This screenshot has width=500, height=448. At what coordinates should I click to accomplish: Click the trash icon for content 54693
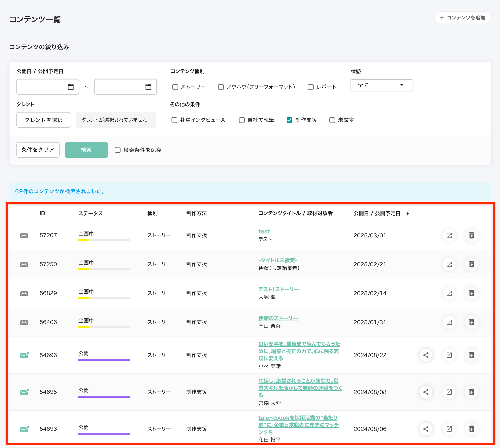coord(471,429)
